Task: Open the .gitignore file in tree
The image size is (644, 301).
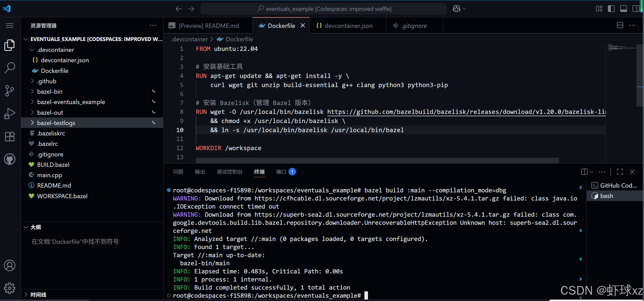Action: (92, 154)
